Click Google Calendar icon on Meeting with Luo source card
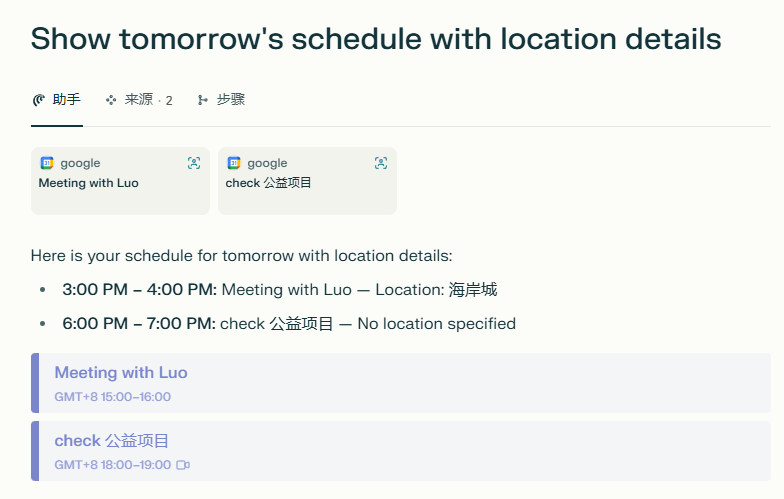Image resolution: width=784 pixels, height=499 pixels. [47, 163]
